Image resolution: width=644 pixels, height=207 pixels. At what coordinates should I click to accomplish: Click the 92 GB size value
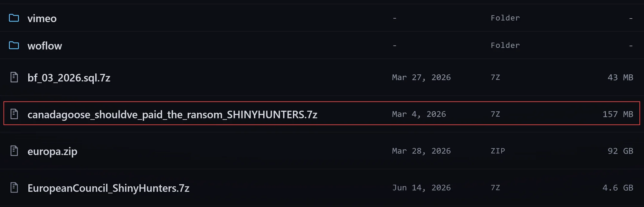pos(620,151)
